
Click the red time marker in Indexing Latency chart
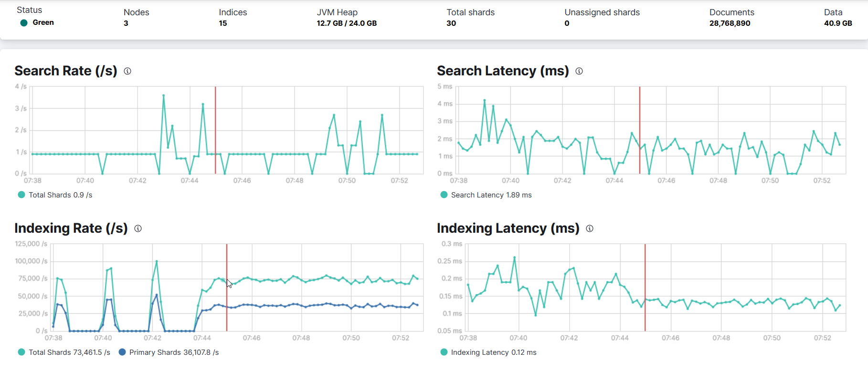[x=645, y=288]
